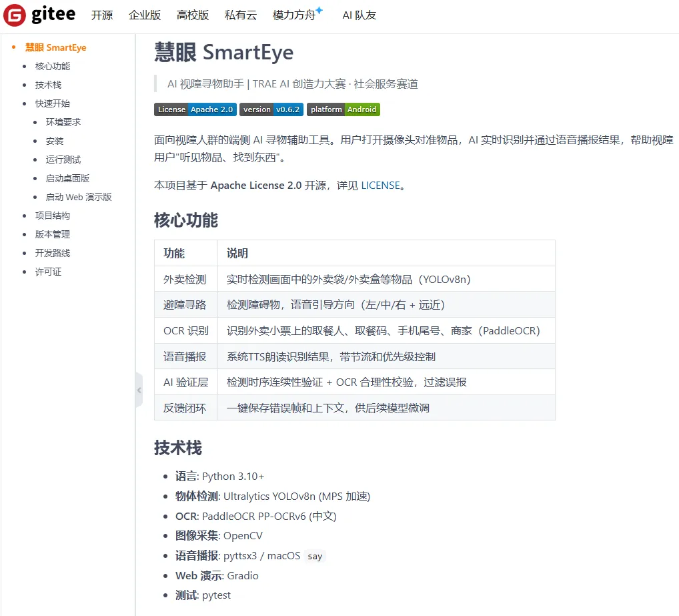Open the 开源 menu item
Viewport: 679px width, 616px height.
(x=102, y=15)
